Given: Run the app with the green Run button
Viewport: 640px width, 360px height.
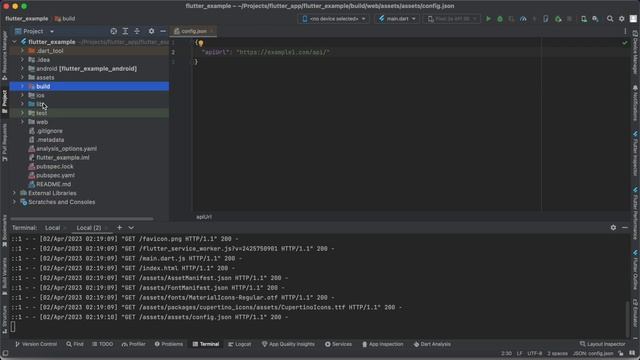Looking at the screenshot, I should click(488, 19).
